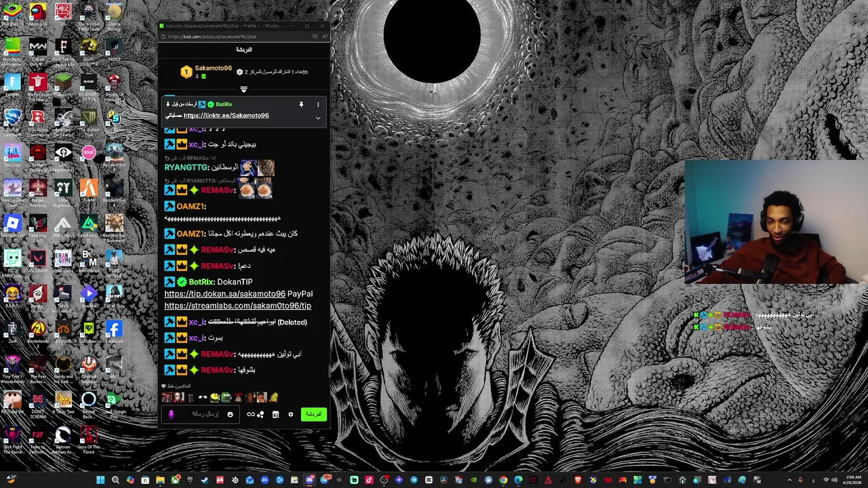Open streamlabs.com/sakam0to96/tip link
This screenshot has width=868, height=488.
point(237,306)
